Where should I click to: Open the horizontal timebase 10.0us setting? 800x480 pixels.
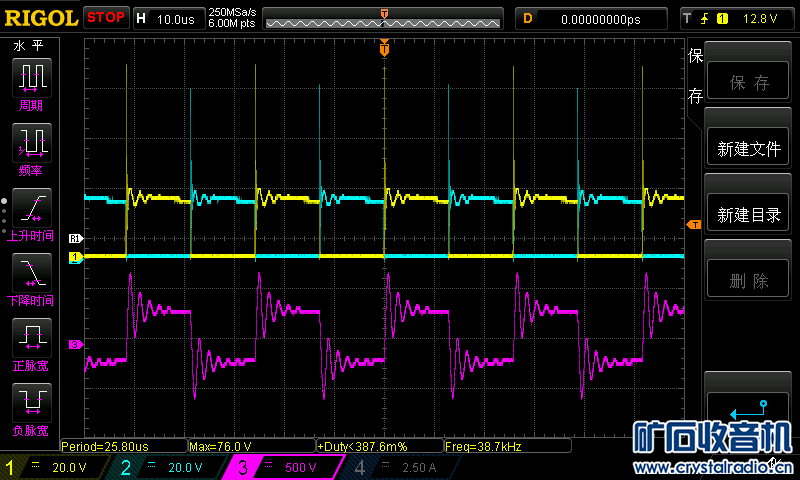tap(169, 19)
